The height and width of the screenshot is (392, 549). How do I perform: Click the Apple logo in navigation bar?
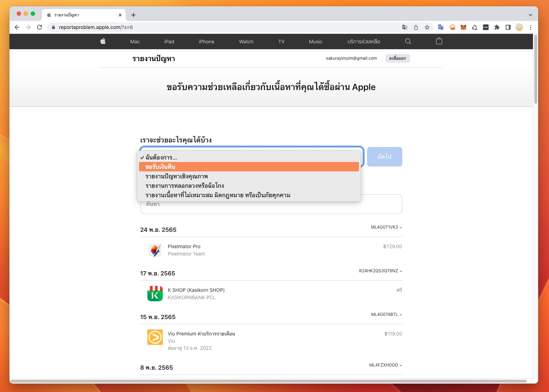(x=103, y=41)
